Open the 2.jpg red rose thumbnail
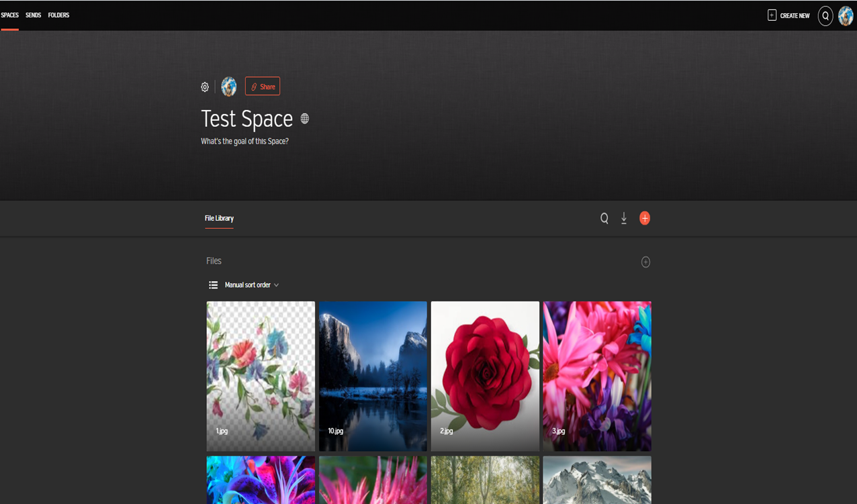This screenshot has width=857, height=504. click(x=485, y=376)
